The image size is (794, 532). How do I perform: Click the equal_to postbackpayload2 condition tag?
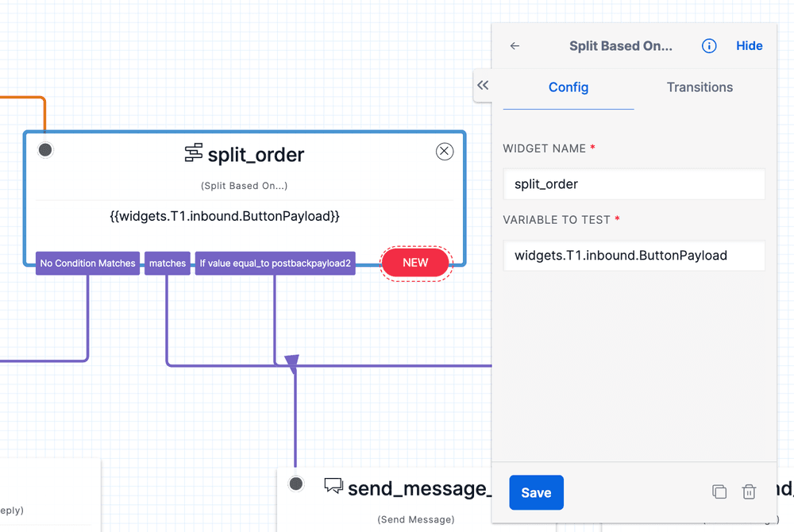pos(275,263)
